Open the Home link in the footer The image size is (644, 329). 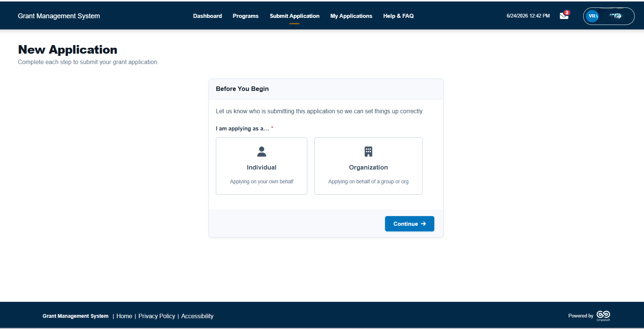click(124, 316)
